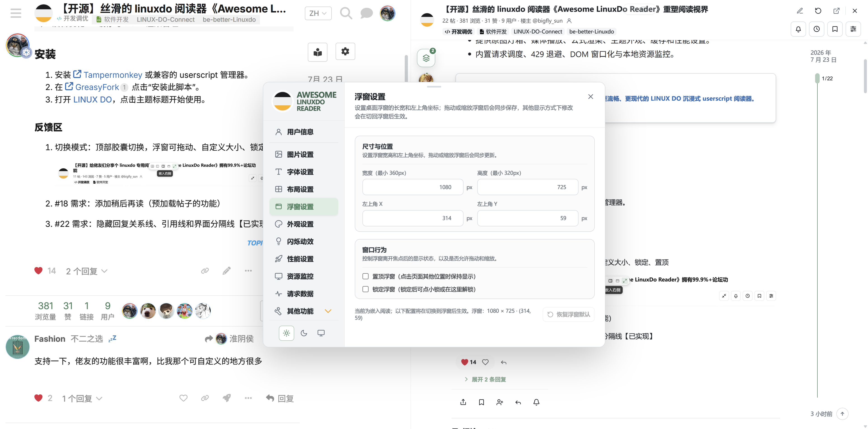Image resolution: width=868 pixels, height=429 pixels.
Task: Click the clock history icon in reader toolbar
Action: tap(816, 29)
